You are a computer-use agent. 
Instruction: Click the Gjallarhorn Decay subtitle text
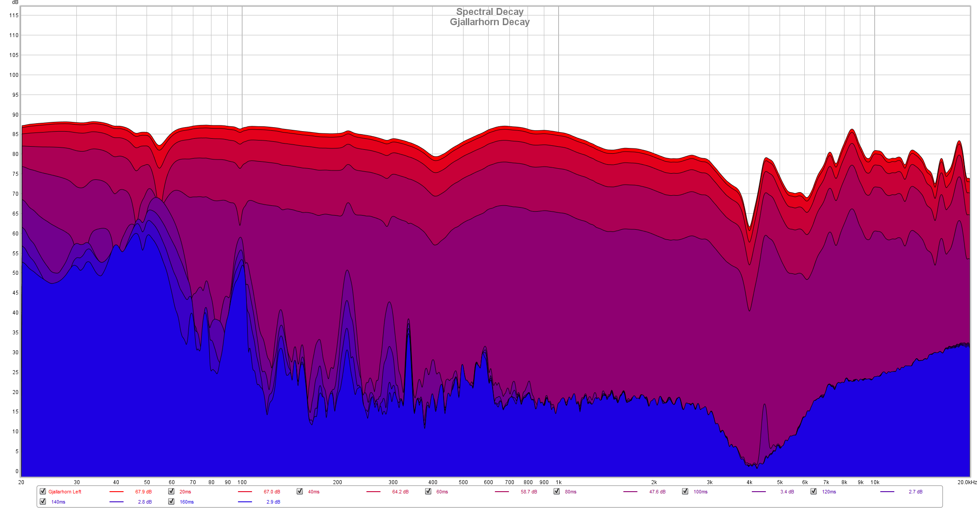[490, 22]
